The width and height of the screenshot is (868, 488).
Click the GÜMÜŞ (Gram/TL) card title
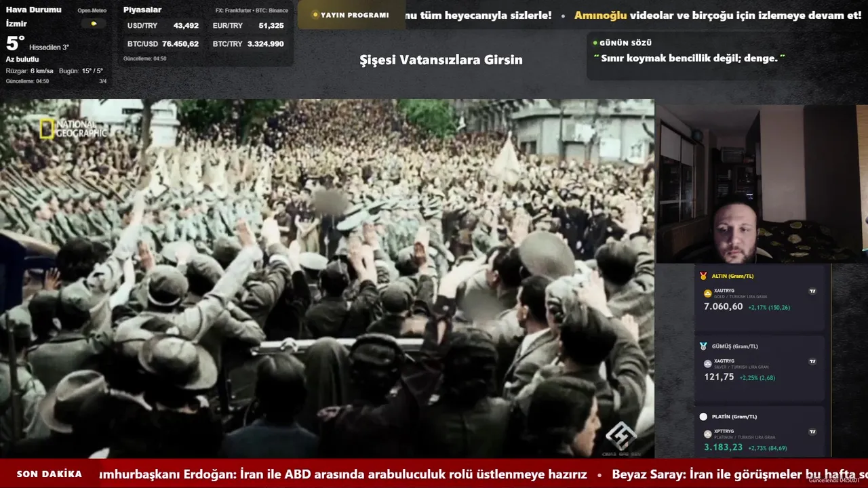tap(734, 346)
